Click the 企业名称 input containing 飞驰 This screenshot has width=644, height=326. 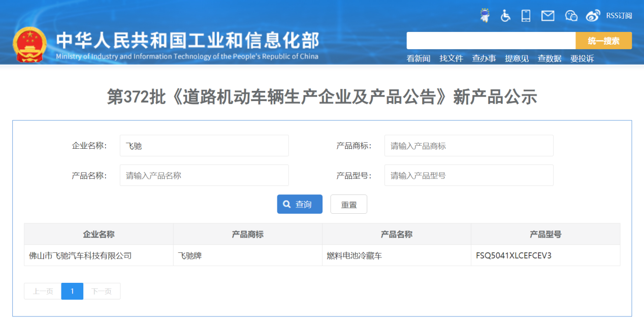204,145
